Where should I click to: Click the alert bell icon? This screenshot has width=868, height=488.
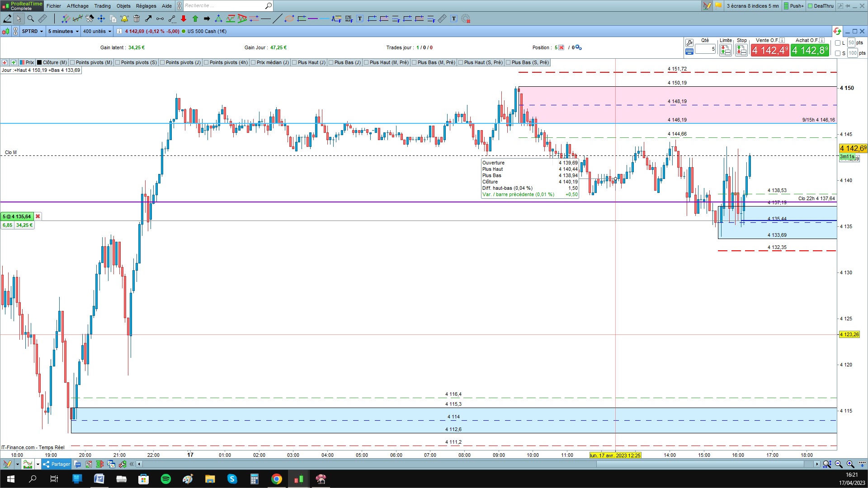124,19
